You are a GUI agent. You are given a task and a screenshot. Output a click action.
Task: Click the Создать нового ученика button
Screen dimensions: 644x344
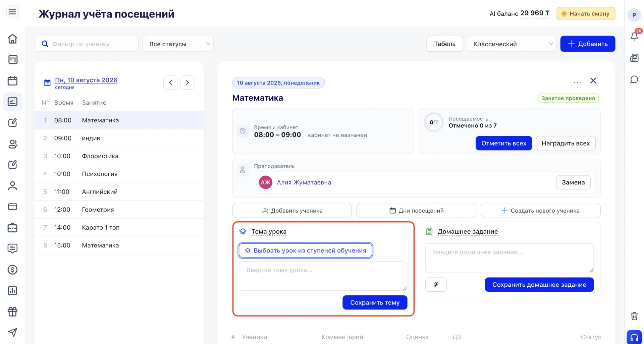point(540,211)
